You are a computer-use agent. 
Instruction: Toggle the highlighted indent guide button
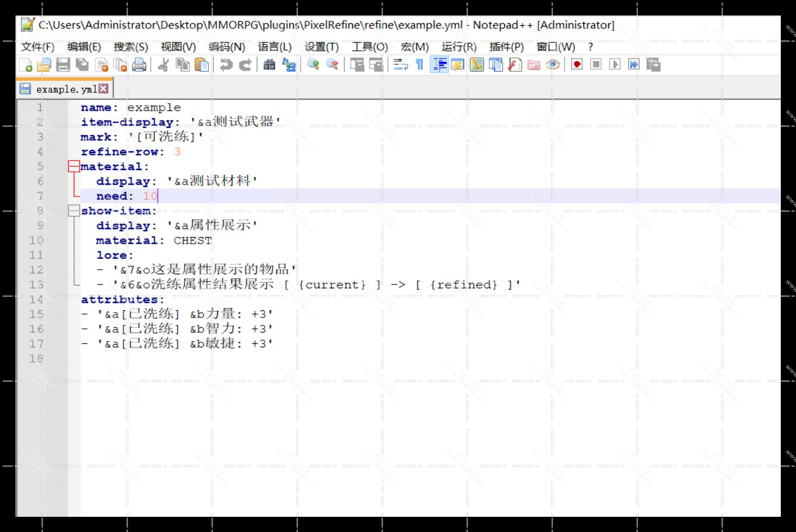tap(439, 65)
